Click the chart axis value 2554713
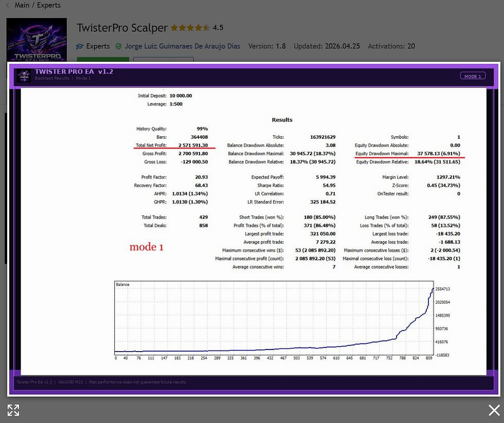The image size is (504, 423). pos(443,289)
